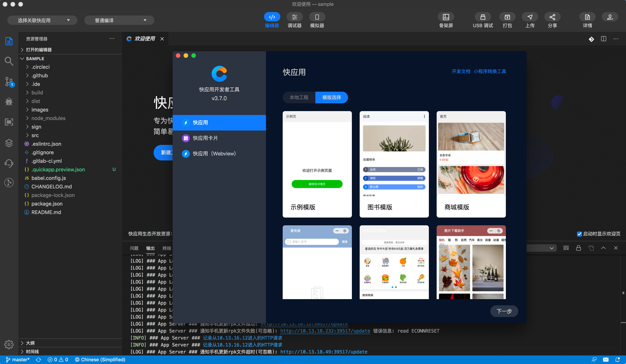The width and height of the screenshot is (626, 364).
Task: Expand the src folder
Action: click(35, 135)
